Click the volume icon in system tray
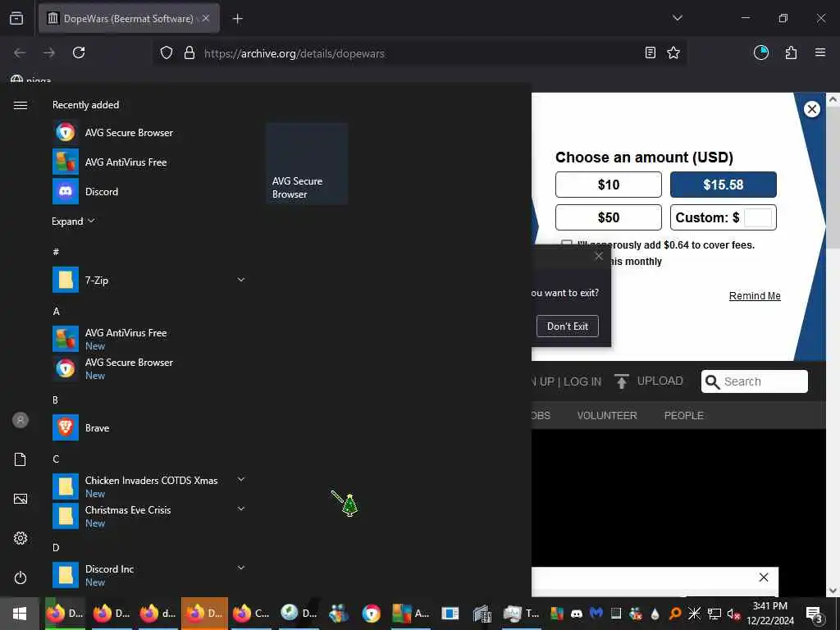Viewport: 840px width, 630px height. click(733, 614)
